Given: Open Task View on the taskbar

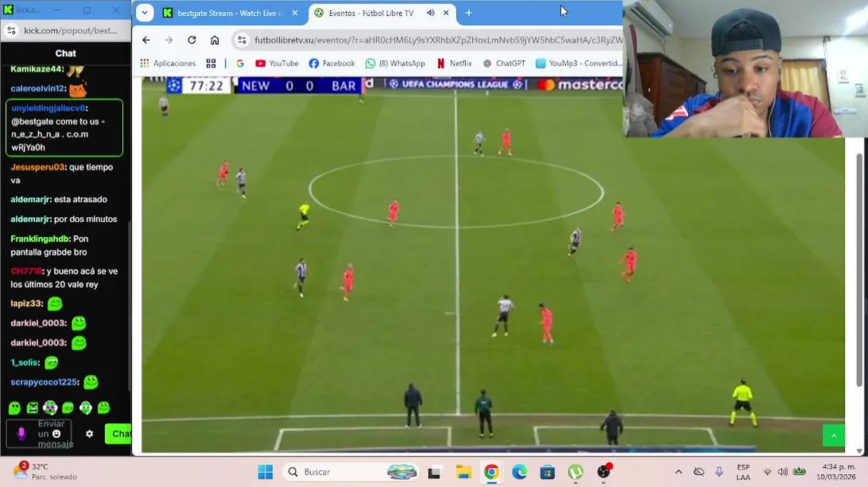Looking at the screenshot, I should coord(434,472).
